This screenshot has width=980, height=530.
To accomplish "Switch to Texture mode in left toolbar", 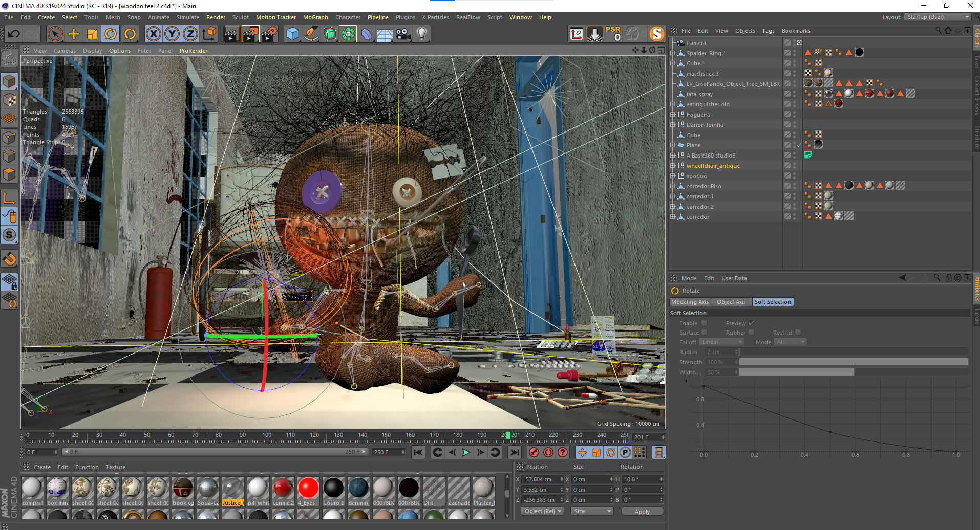I will pos(9,100).
